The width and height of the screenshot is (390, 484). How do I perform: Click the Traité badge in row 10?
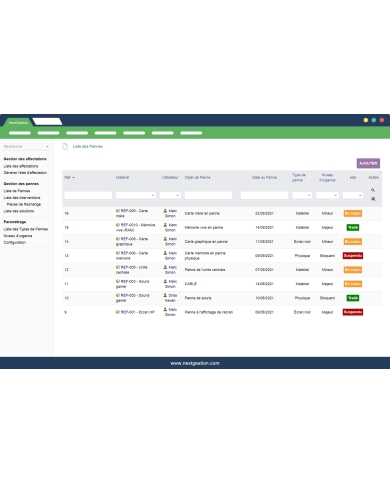tap(353, 298)
